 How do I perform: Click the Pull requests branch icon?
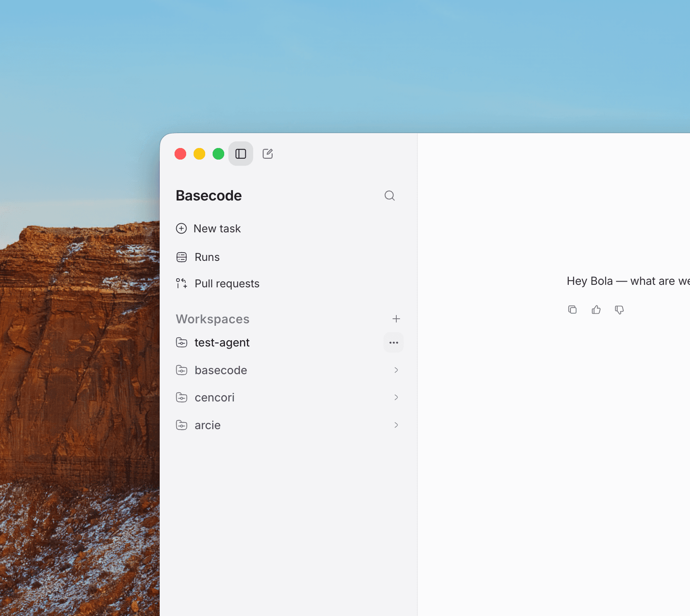pos(182,283)
